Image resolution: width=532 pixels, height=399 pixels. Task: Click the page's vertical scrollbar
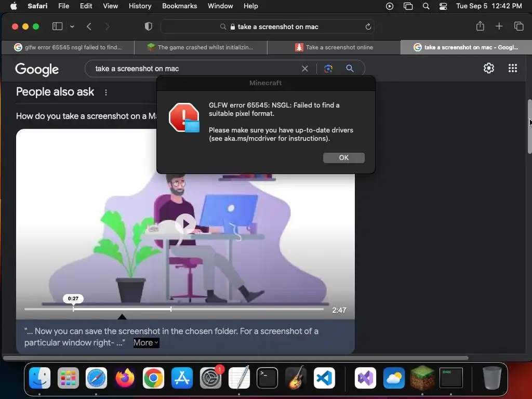[x=529, y=127]
